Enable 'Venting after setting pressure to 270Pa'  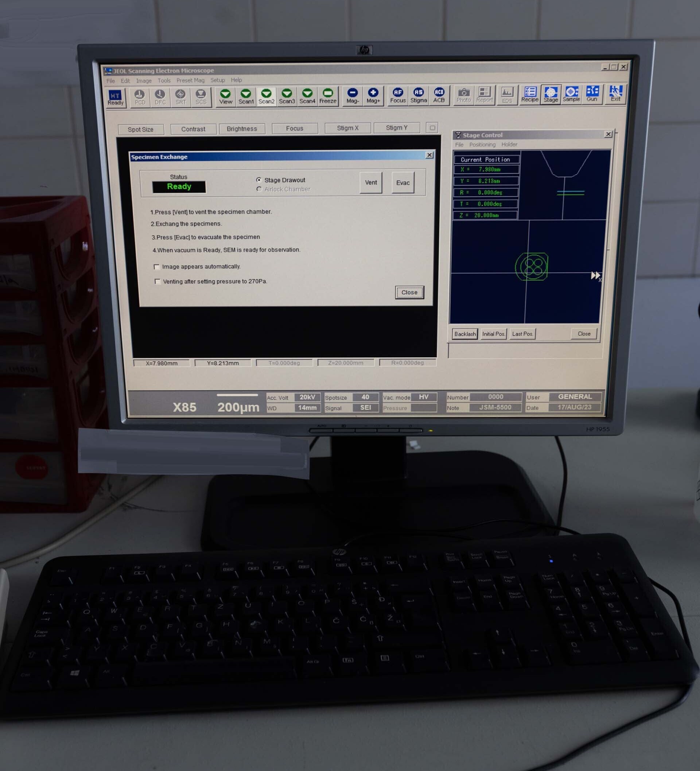coord(157,282)
